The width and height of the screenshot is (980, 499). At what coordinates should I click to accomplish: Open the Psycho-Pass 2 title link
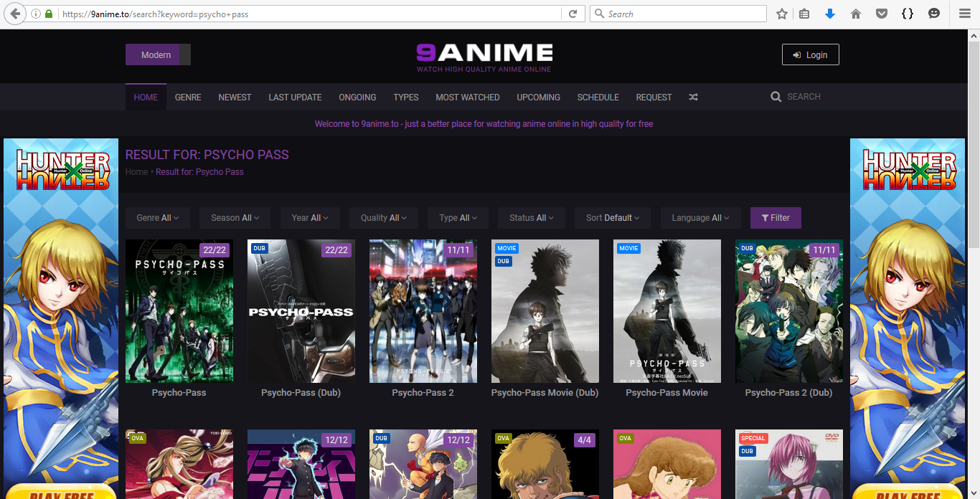tap(423, 393)
